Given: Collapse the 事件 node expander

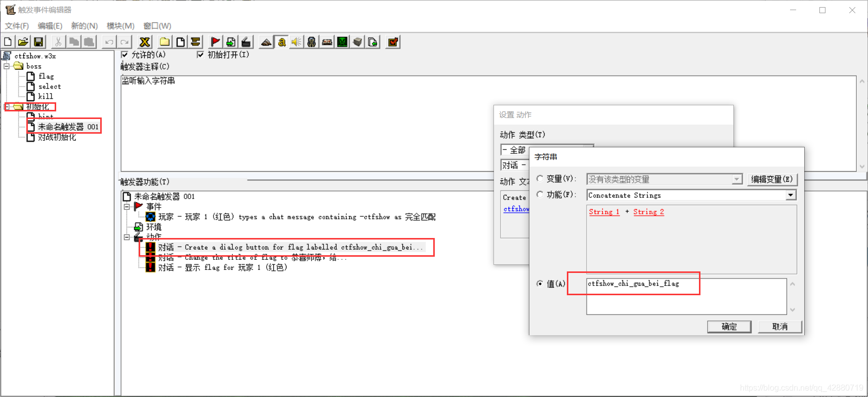Looking at the screenshot, I should tap(127, 207).
